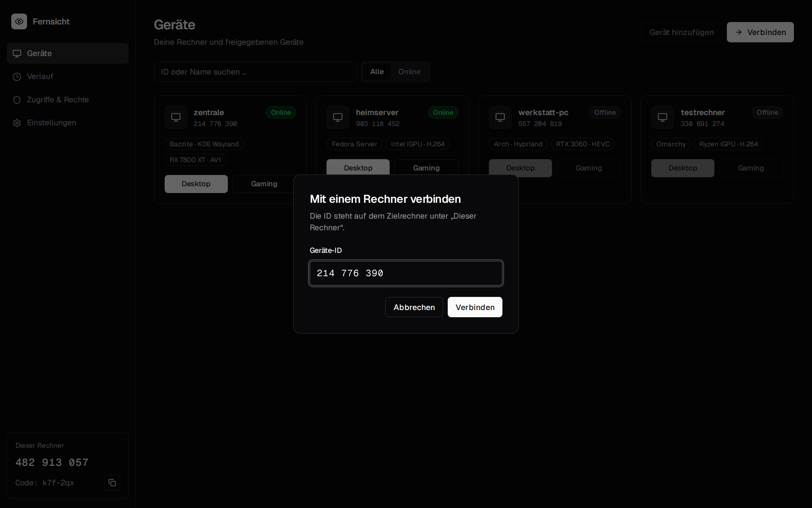Click the heimserver Online status badge
812x508 pixels.
tap(443, 113)
